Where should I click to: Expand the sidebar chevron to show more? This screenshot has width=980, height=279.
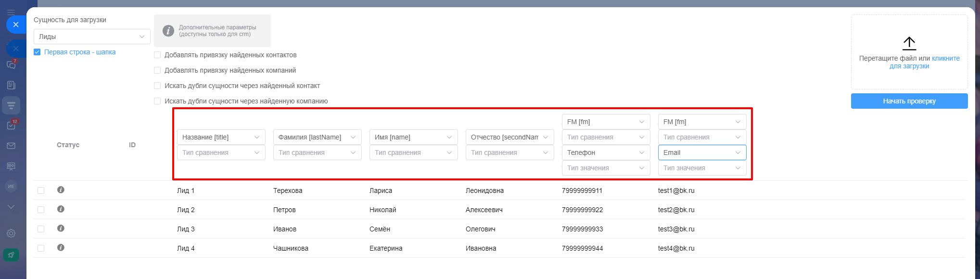[11, 206]
